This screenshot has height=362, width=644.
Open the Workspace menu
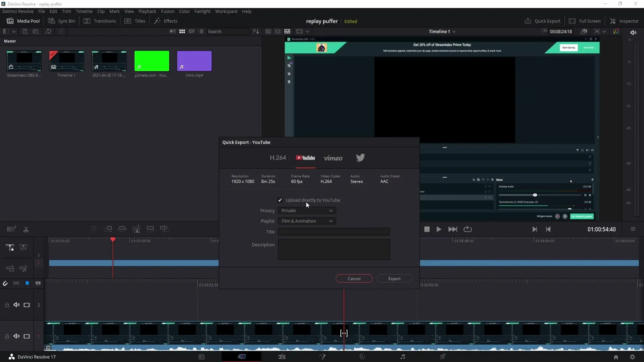(x=226, y=11)
